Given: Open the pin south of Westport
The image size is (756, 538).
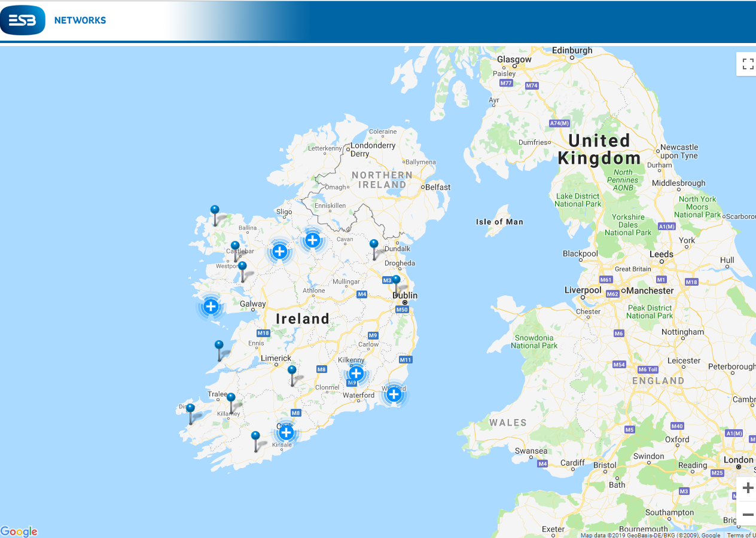Looking at the screenshot, I should coord(242,271).
